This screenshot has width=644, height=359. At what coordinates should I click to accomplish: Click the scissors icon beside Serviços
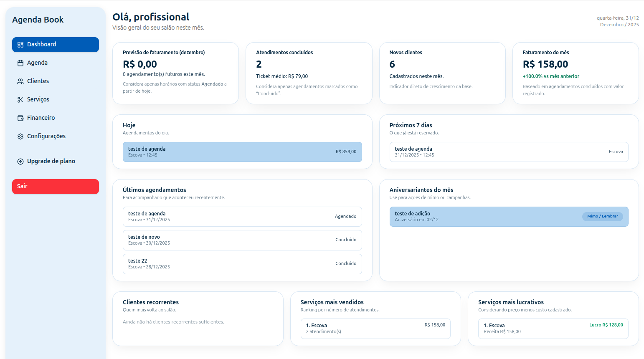tap(20, 99)
